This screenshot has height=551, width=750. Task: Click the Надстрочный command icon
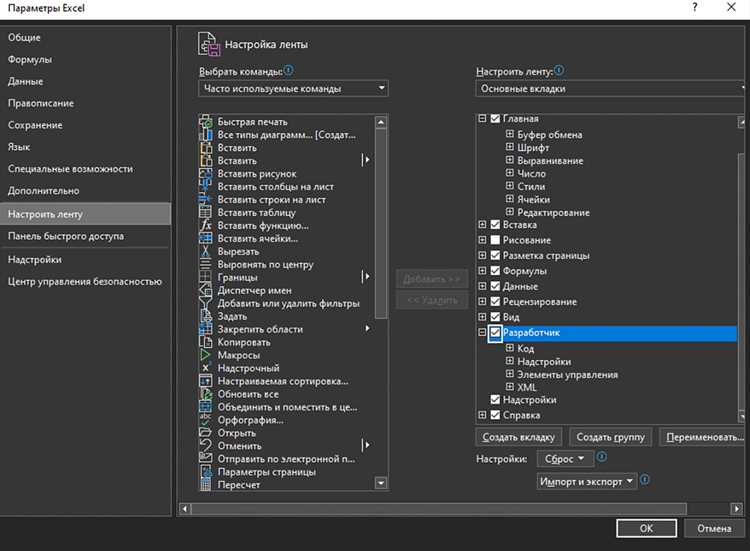coord(205,368)
